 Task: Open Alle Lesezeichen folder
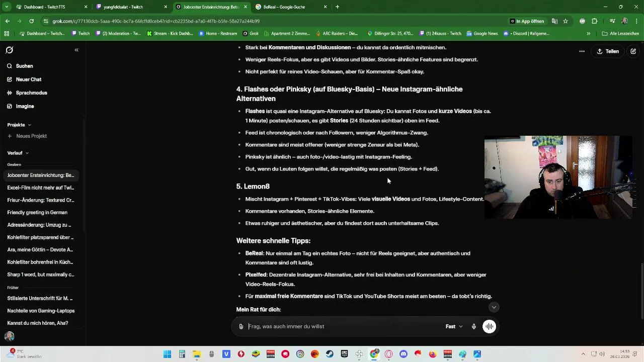[620, 34]
